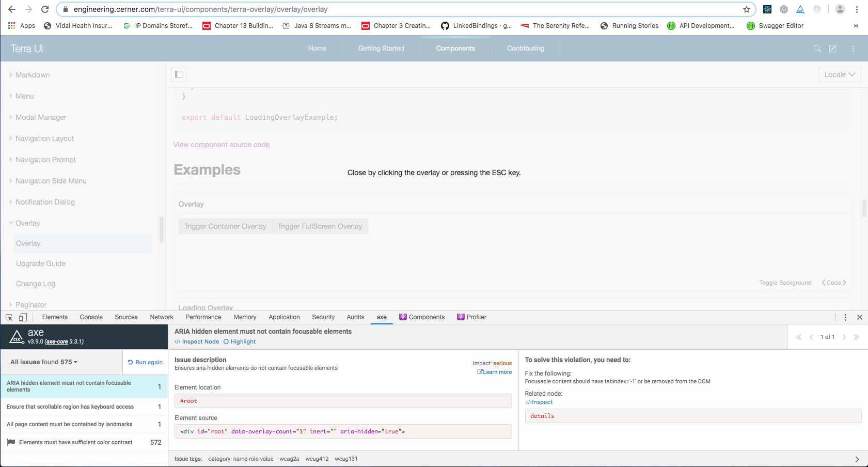Open the Components tab in Terra UI navbar

pyautogui.click(x=455, y=48)
